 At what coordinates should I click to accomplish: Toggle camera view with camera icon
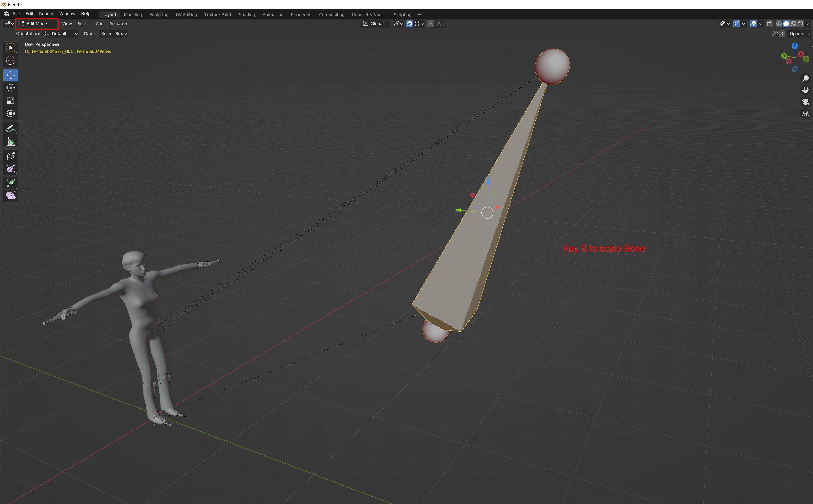pyautogui.click(x=805, y=102)
